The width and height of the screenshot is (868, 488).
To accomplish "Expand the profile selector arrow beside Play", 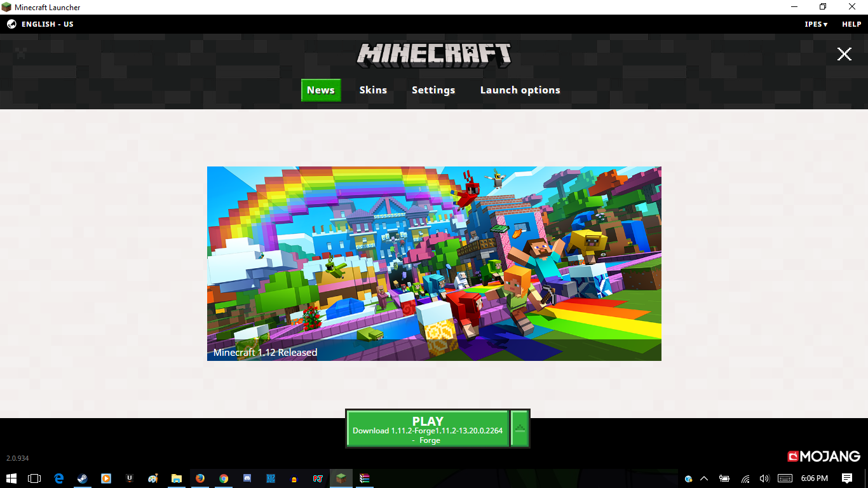I will (520, 428).
